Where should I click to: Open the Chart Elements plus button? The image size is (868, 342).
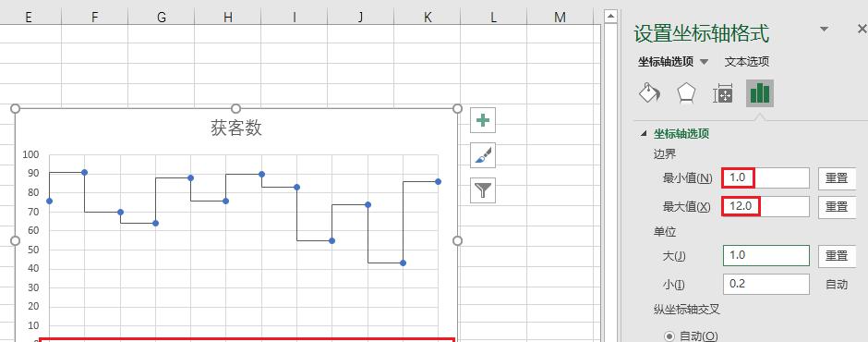pos(483,120)
